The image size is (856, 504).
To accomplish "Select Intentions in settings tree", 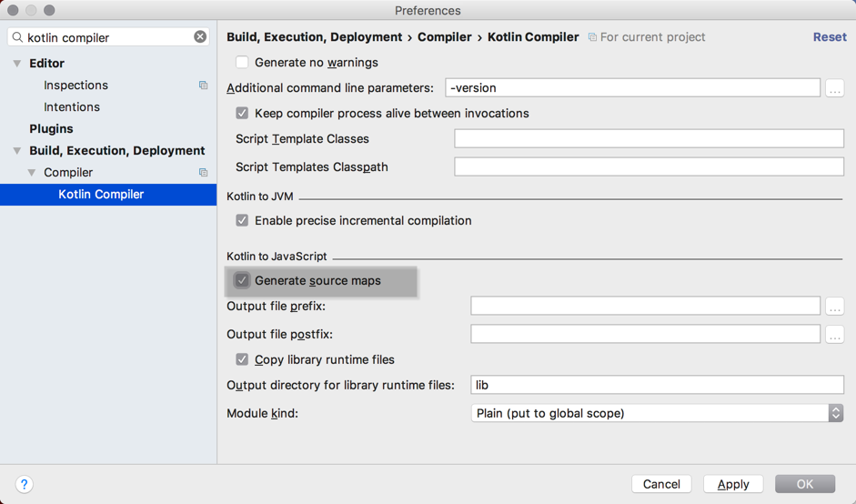I will click(72, 107).
